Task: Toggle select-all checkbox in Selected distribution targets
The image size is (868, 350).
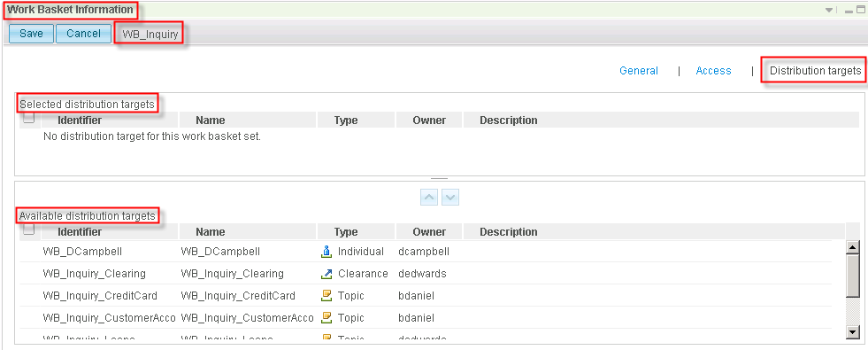Action: (29, 118)
